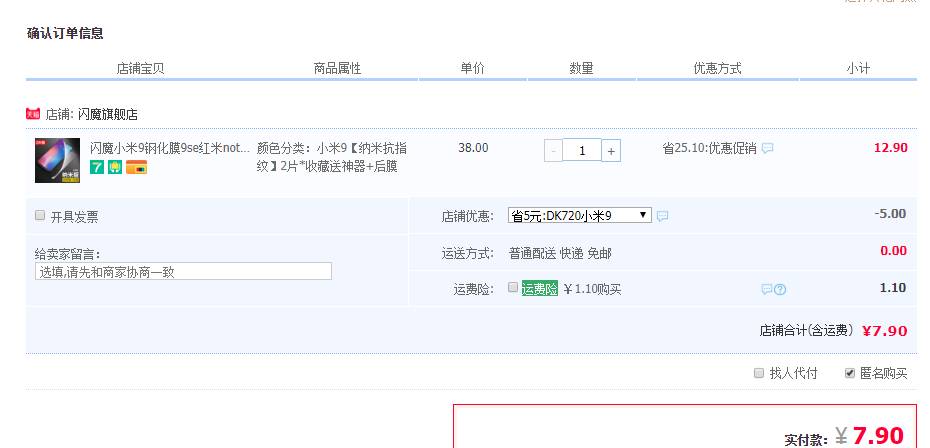Increase quantity with the plus button
The width and height of the screenshot is (930, 448).
coord(611,151)
